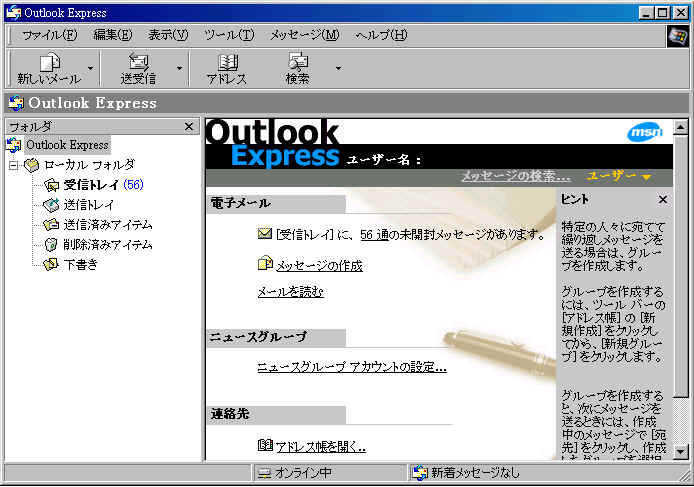This screenshot has width=694, height=487.
Task: Open the dropdown arrow next to 新しいメール
Action: click(90, 68)
